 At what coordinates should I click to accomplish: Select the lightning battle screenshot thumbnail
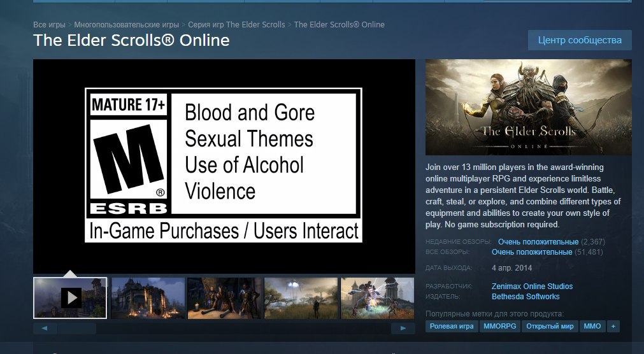click(x=378, y=298)
